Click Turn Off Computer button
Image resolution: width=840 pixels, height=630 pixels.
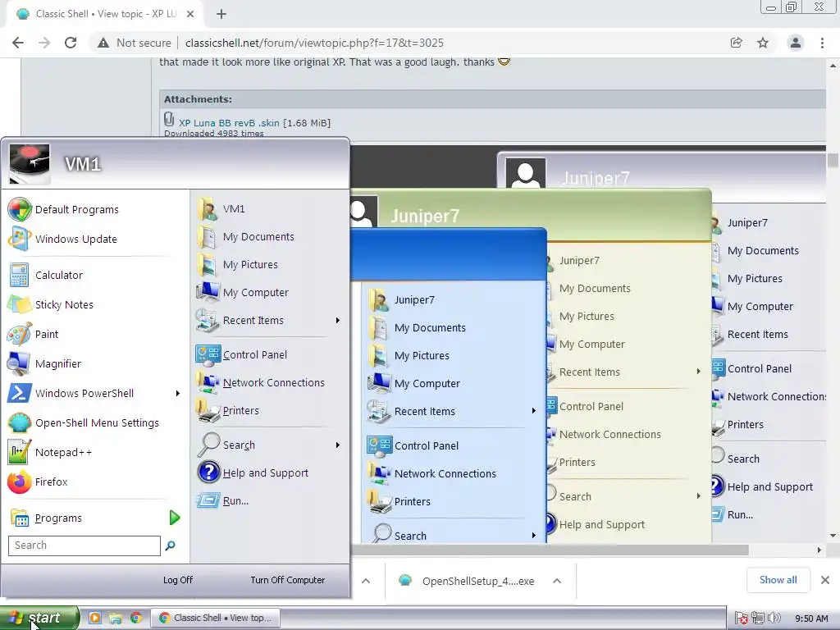[288, 580]
